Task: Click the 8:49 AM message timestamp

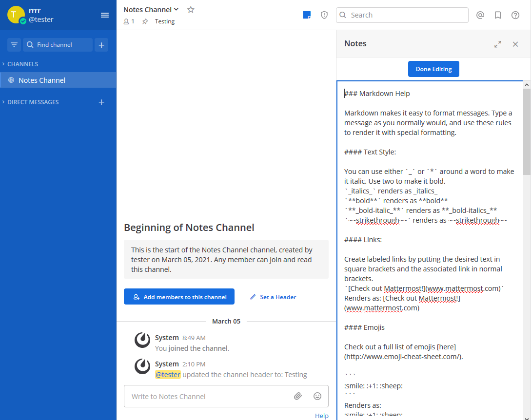Action: pos(194,338)
